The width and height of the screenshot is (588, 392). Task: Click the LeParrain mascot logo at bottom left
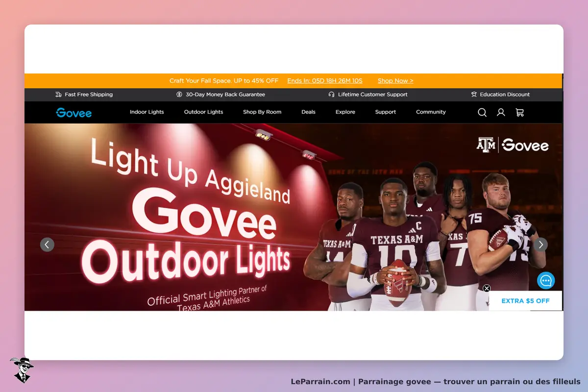pyautogui.click(x=22, y=370)
